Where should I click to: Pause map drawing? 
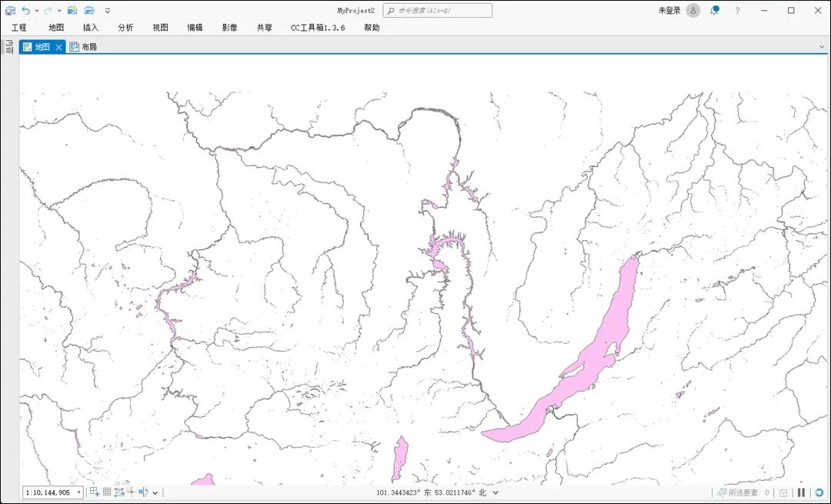(x=801, y=492)
